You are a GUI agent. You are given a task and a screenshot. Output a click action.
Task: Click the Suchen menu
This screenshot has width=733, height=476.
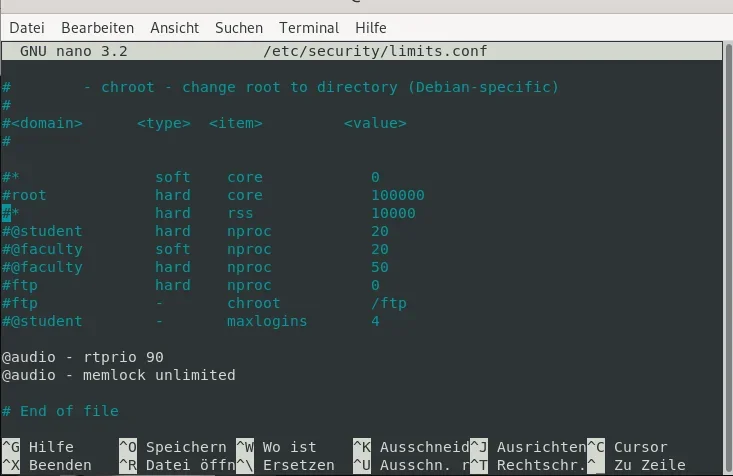pos(239,28)
